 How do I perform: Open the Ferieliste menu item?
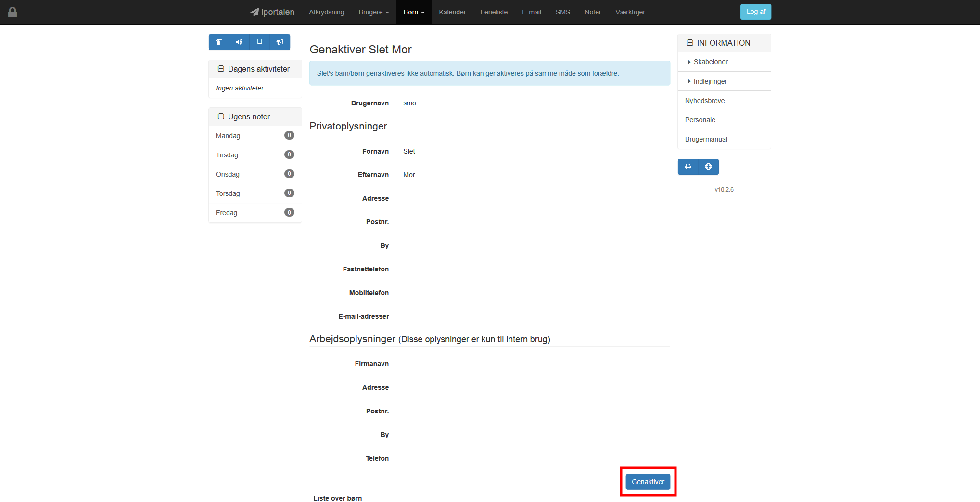[494, 12]
